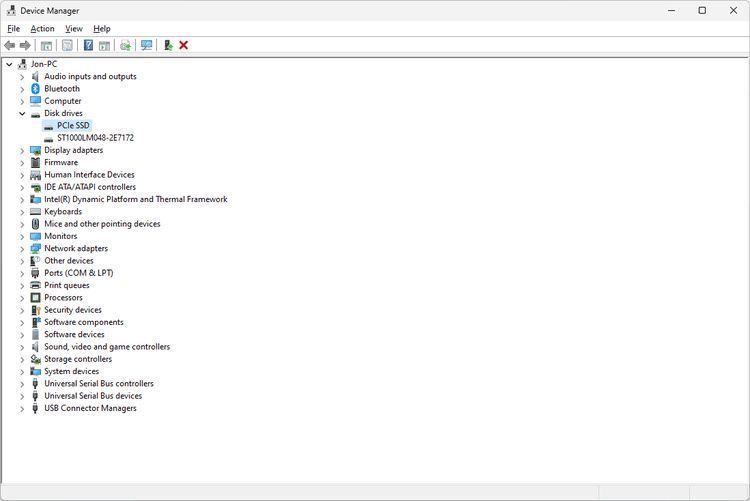Click the Other devices unknown-device icon

pos(35,261)
